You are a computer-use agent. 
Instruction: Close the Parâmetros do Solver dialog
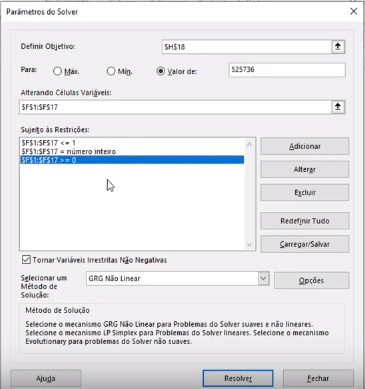click(353, 11)
